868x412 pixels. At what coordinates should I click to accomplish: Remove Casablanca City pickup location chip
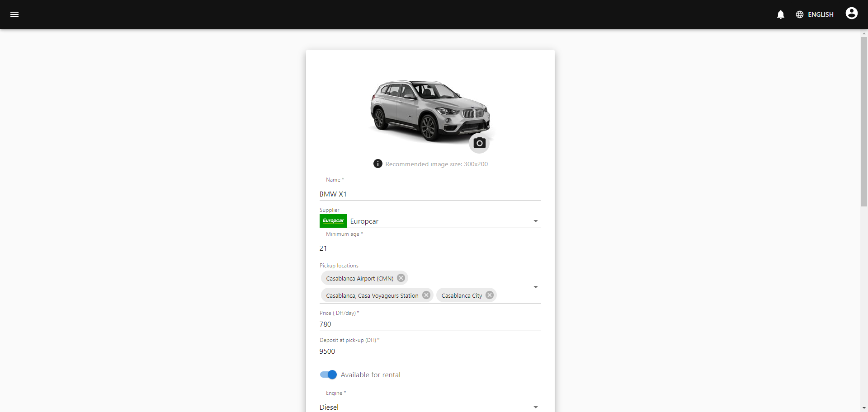pos(490,295)
